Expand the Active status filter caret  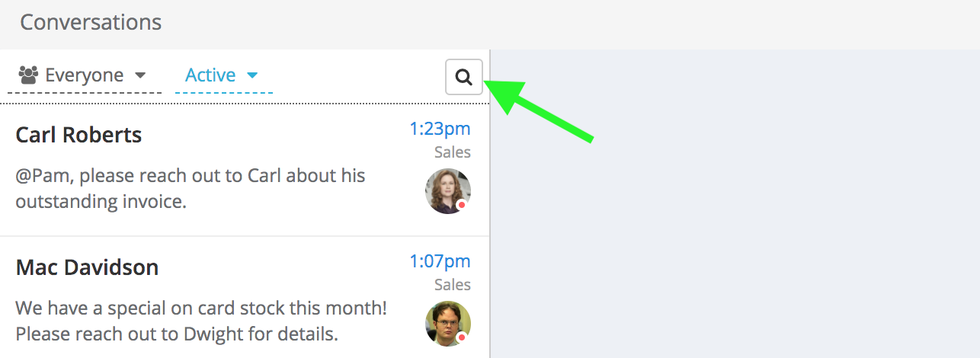252,75
